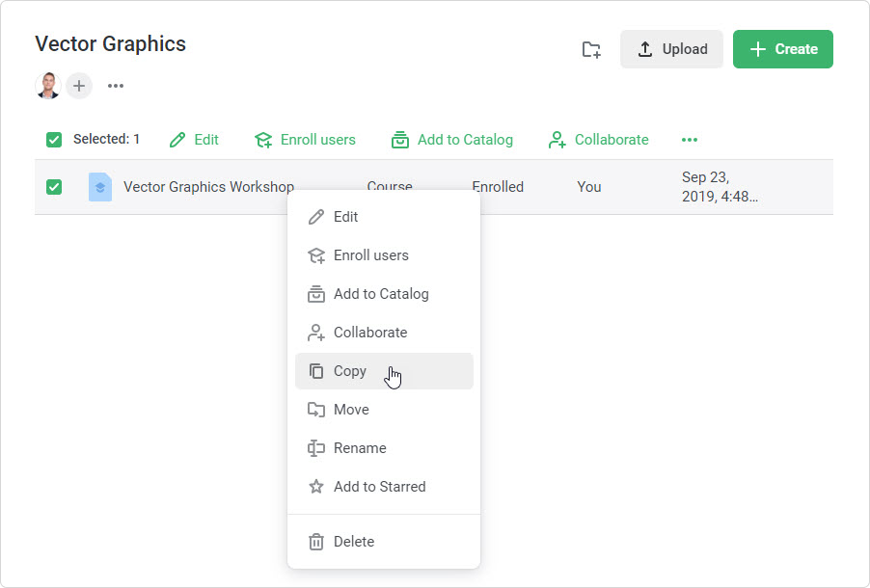The height and width of the screenshot is (588, 870).
Task: Click Add to Catalog in toolbar
Action: (451, 140)
